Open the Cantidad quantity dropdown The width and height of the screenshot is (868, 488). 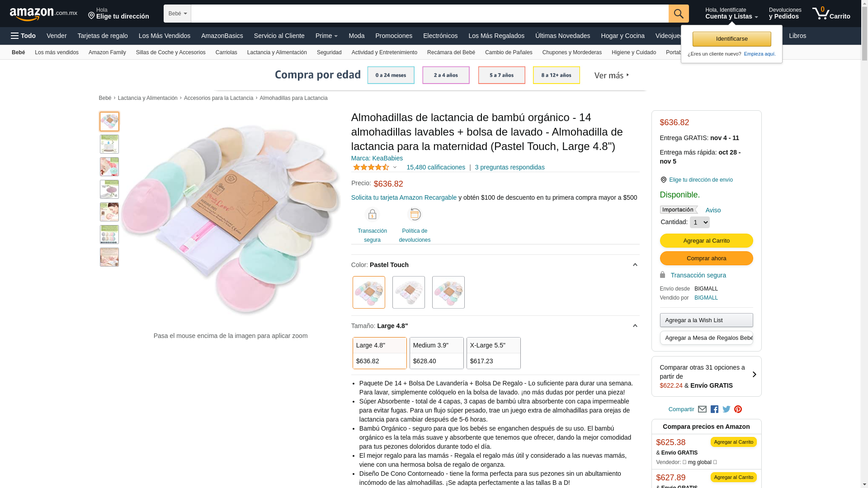tap(699, 222)
